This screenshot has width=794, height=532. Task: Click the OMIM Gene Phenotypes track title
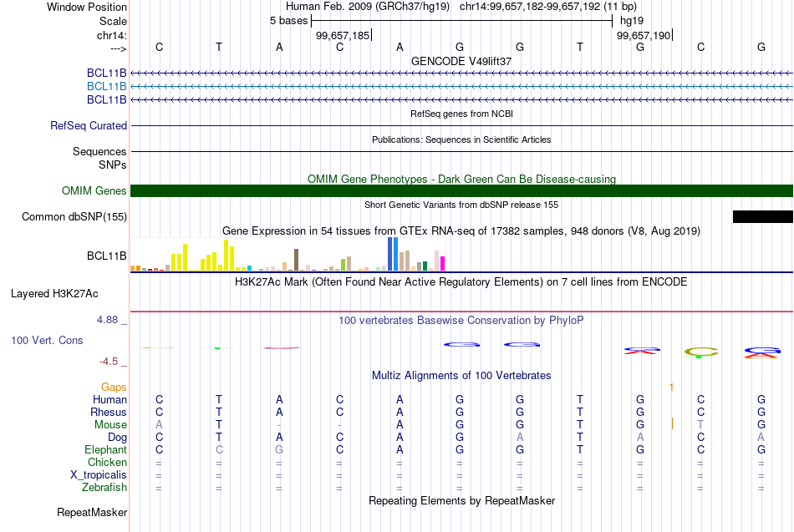point(461,180)
